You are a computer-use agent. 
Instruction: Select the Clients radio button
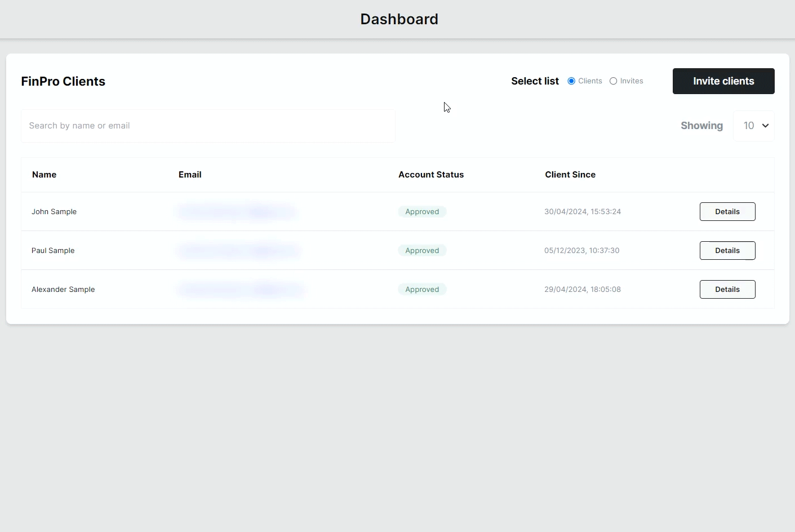coord(571,81)
